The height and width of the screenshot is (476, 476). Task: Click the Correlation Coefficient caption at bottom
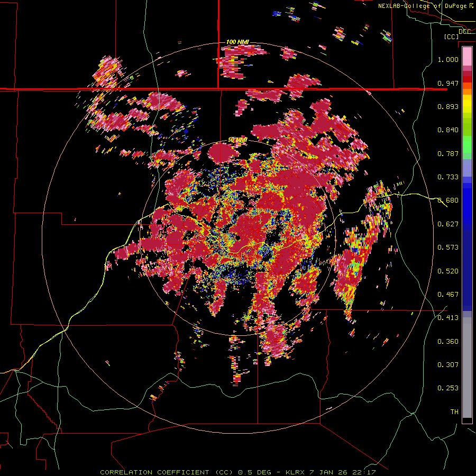point(237,472)
